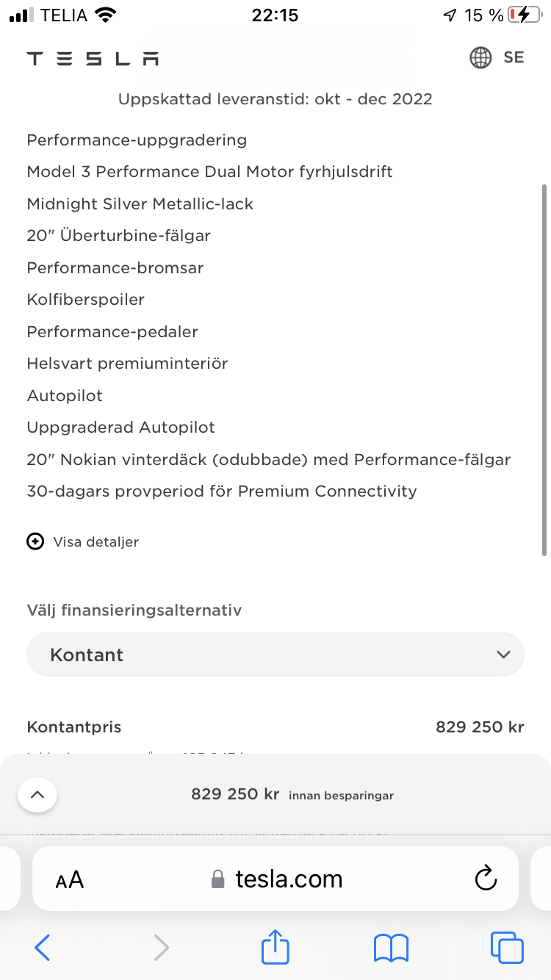Open the Safari share sheet
Screen dimensions: 551x980
point(275,946)
